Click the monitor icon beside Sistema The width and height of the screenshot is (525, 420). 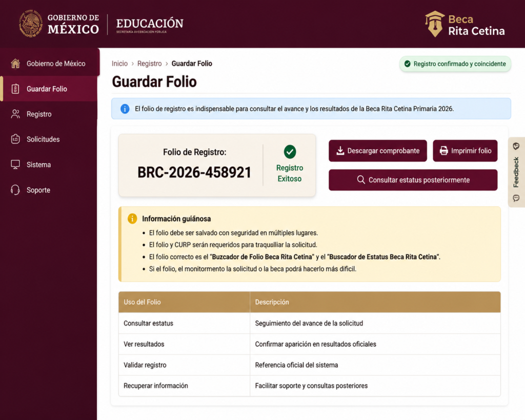click(15, 165)
